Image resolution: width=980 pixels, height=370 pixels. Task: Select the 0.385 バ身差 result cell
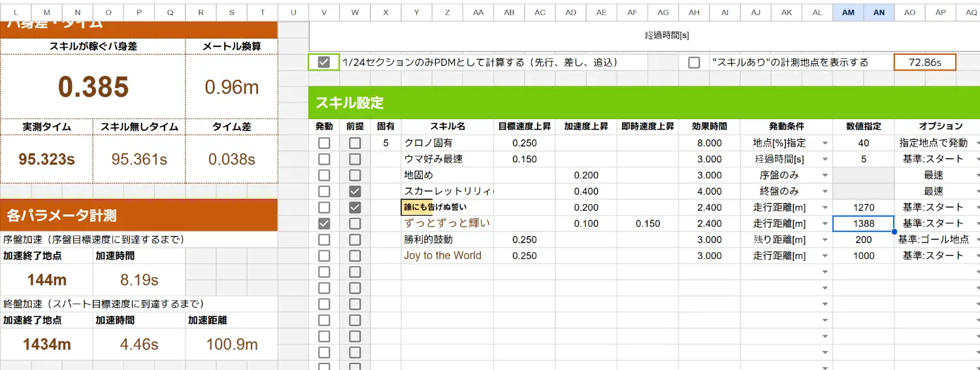pos(93,86)
